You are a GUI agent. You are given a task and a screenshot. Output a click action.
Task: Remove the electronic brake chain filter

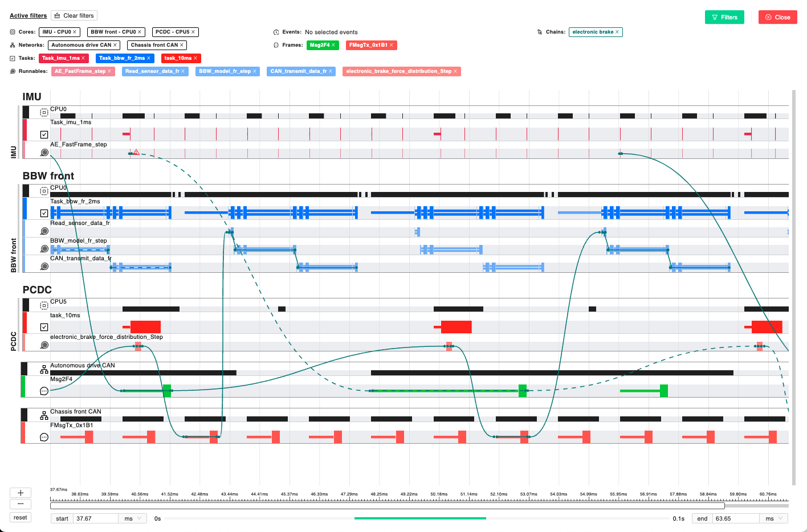point(617,32)
